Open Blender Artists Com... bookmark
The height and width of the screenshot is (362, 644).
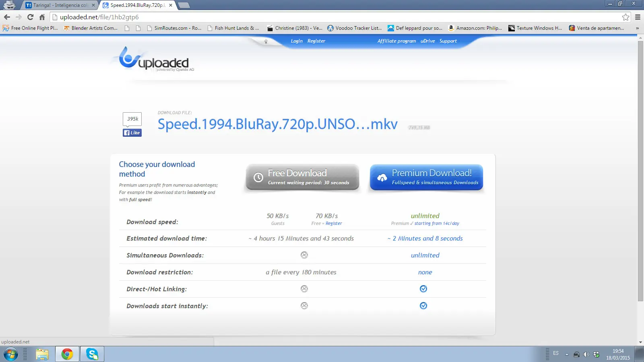click(x=91, y=28)
